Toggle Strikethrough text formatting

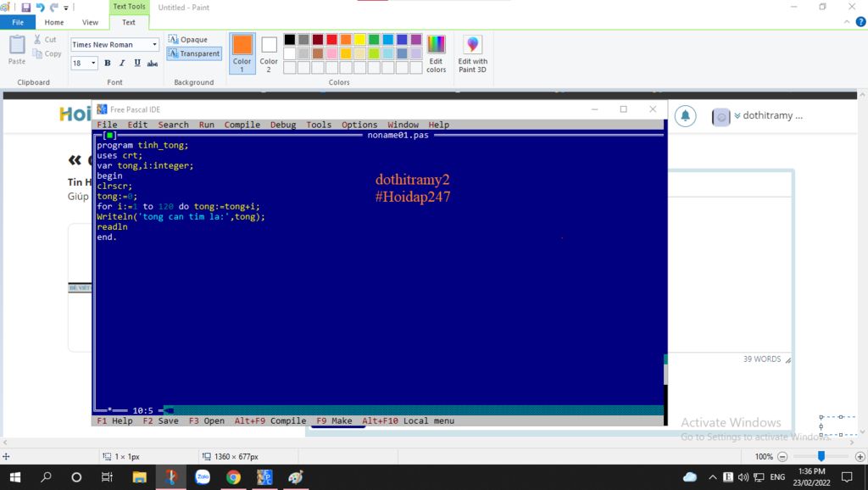(153, 63)
